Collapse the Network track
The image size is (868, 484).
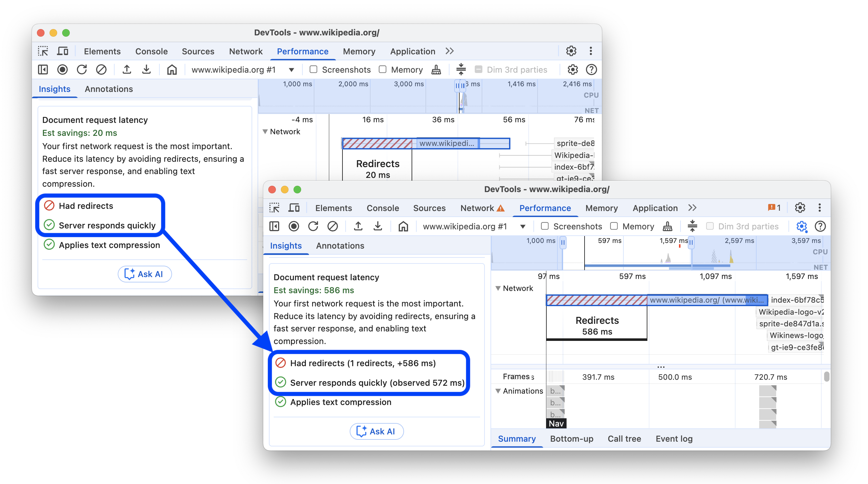498,288
